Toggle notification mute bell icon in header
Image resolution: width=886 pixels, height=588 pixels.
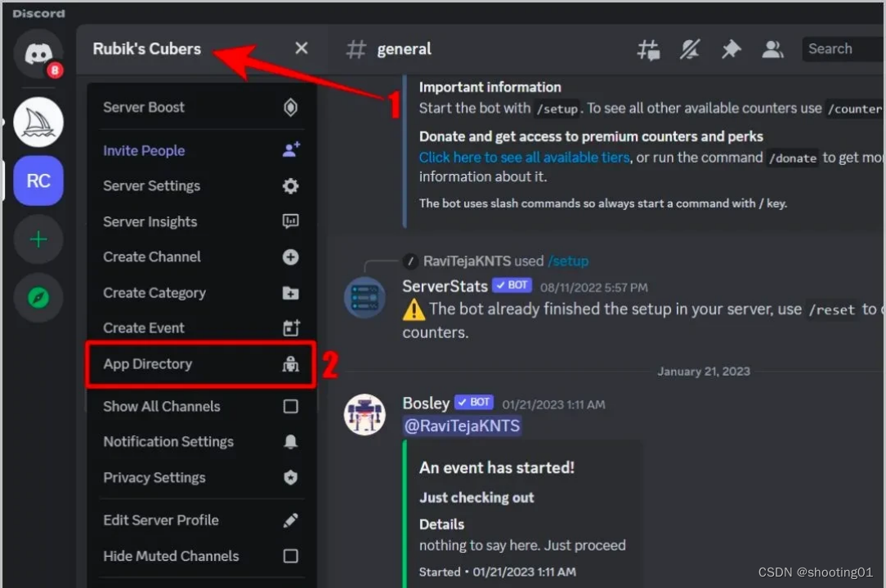tap(690, 49)
